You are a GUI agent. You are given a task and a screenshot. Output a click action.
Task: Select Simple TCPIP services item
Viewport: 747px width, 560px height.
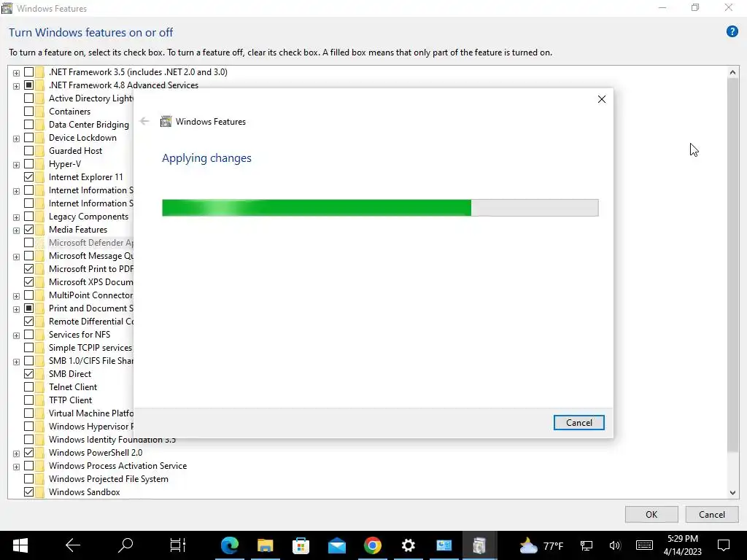[90, 348]
